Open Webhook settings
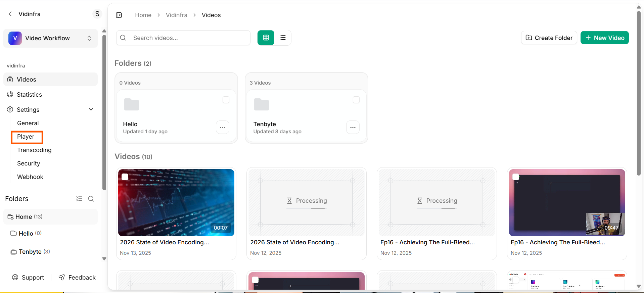 tap(30, 177)
